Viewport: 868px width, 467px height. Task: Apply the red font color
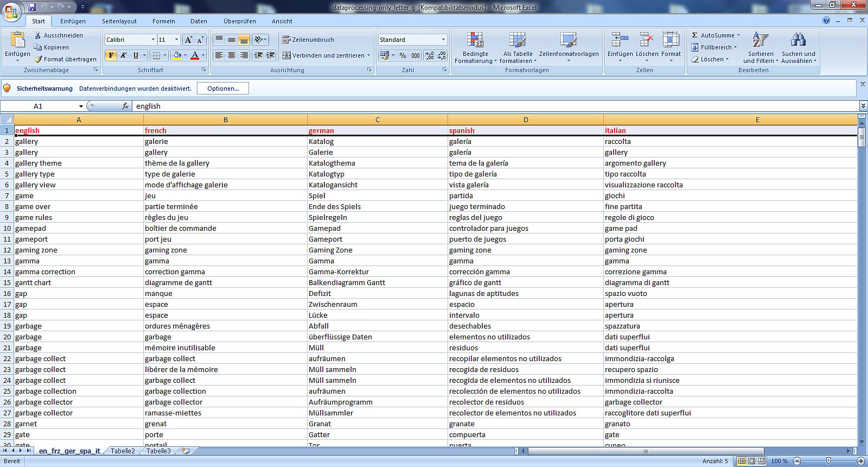point(195,55)
